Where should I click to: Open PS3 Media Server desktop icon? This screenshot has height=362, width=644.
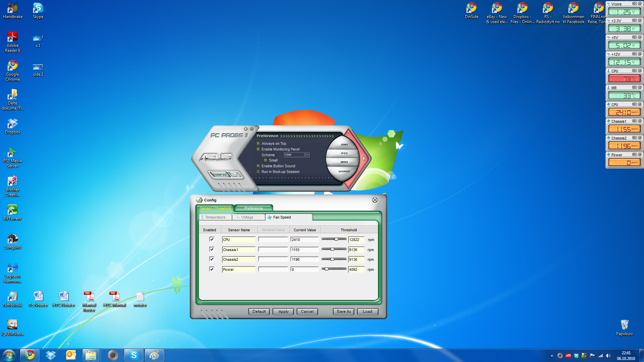pyautogui.click(x=13, y=157)
